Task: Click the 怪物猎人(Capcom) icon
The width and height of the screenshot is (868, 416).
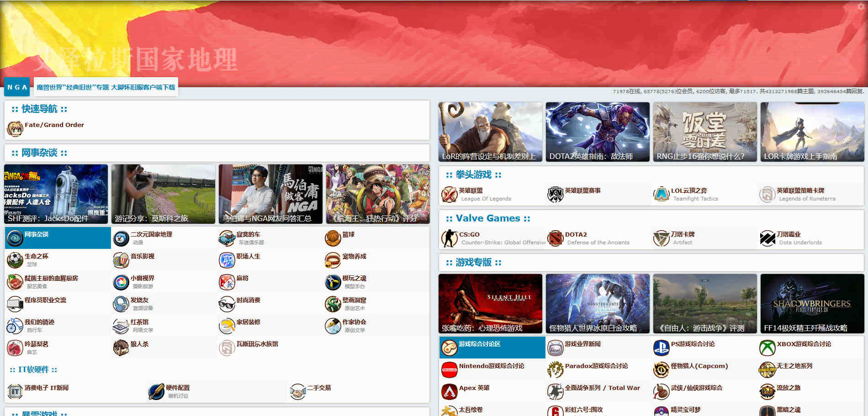Action: pyautogui.click(x=662, y=370)
